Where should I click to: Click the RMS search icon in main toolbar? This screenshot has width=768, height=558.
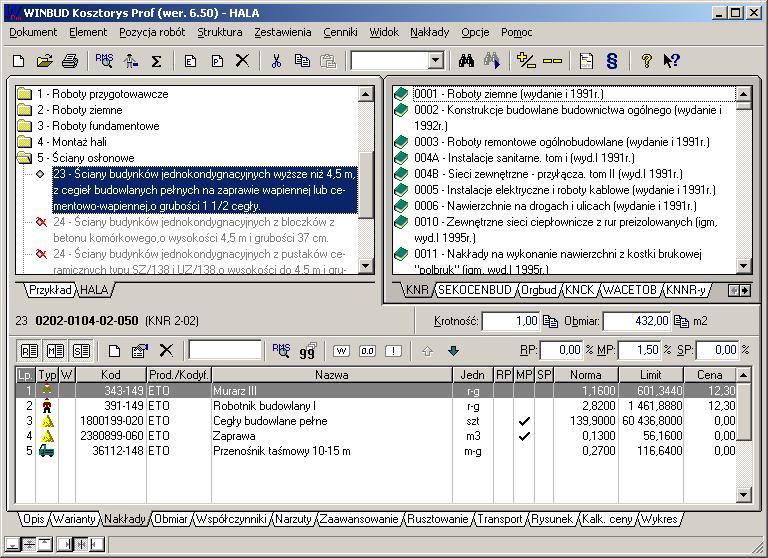click(x=104, y=61)
